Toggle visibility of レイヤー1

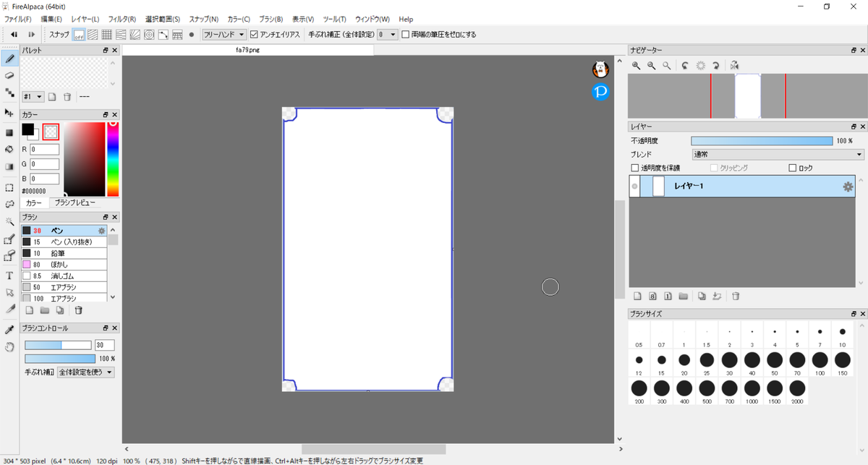(x=635, y=187)
